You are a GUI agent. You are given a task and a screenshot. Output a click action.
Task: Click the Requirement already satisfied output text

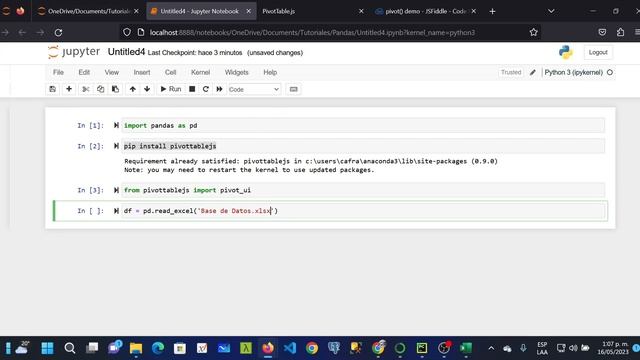point(311,161)
